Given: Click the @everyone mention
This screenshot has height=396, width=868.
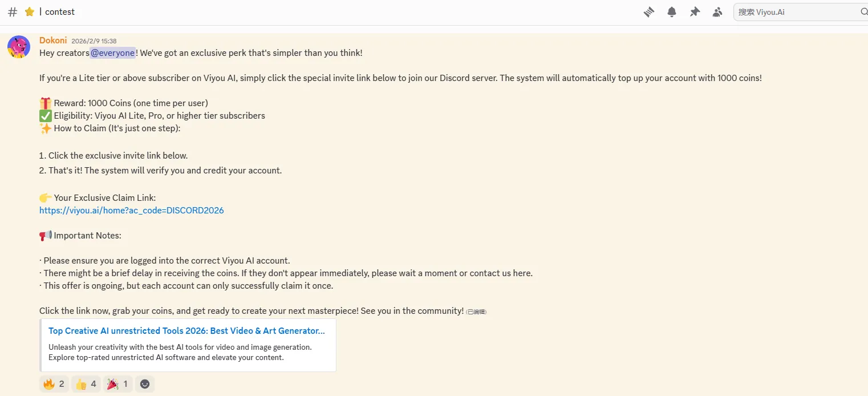Looking at the screenshot, I should tap(113, 53).
